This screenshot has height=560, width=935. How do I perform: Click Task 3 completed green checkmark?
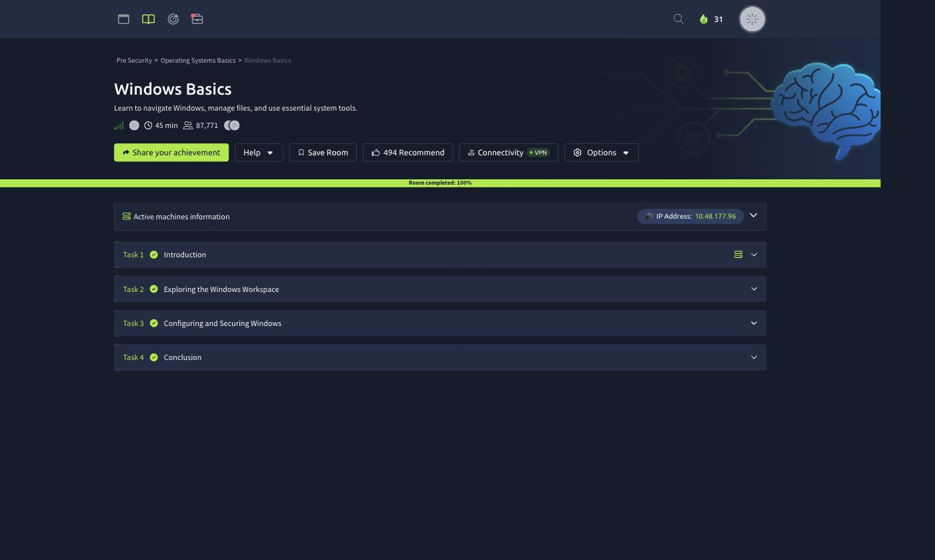pyautogui.click(x=154, y=323)
